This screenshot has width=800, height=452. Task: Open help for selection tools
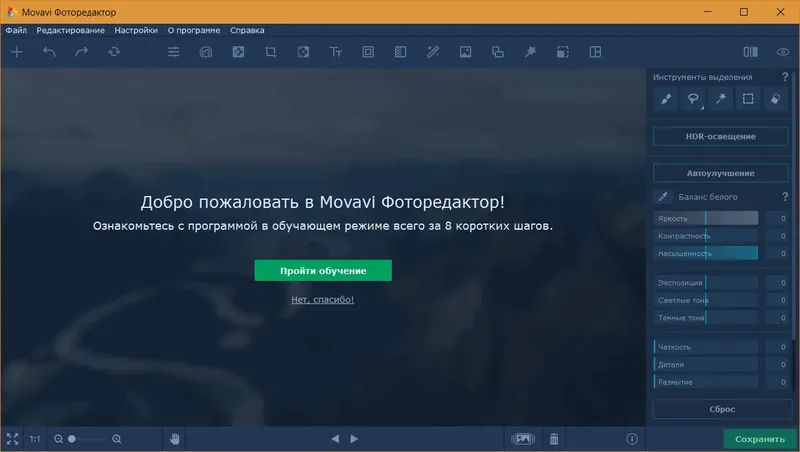[x=785, y=77]
